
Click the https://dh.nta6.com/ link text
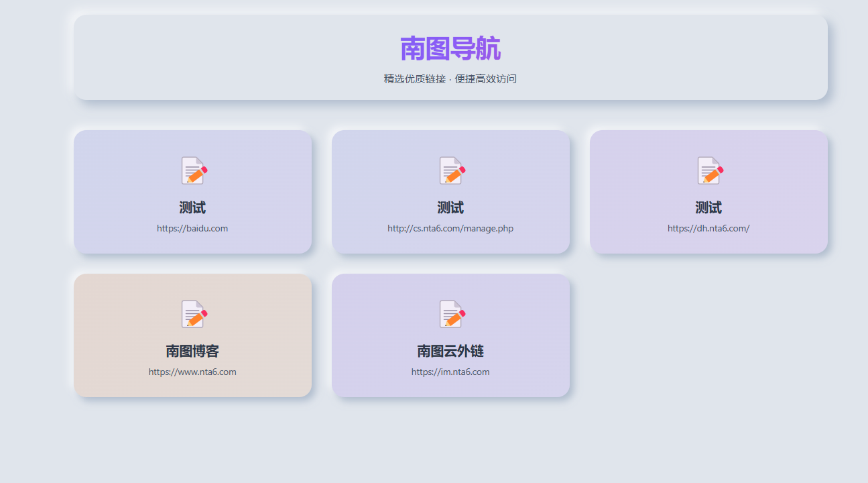pos(708,228)
